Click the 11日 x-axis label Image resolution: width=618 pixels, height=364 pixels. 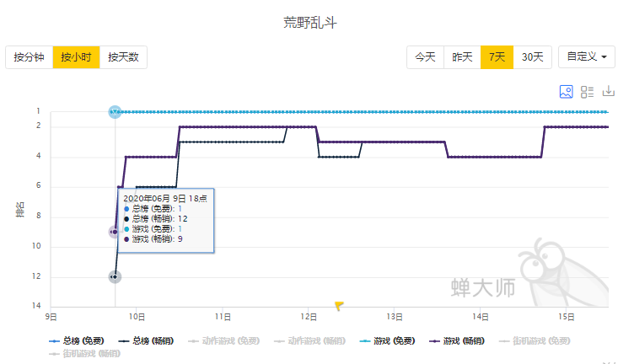click(223, 317)
